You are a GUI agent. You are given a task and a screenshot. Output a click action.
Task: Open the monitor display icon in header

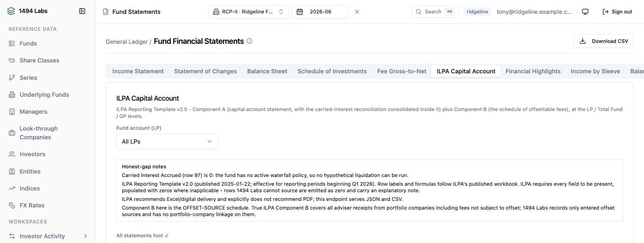click(585, 12)
